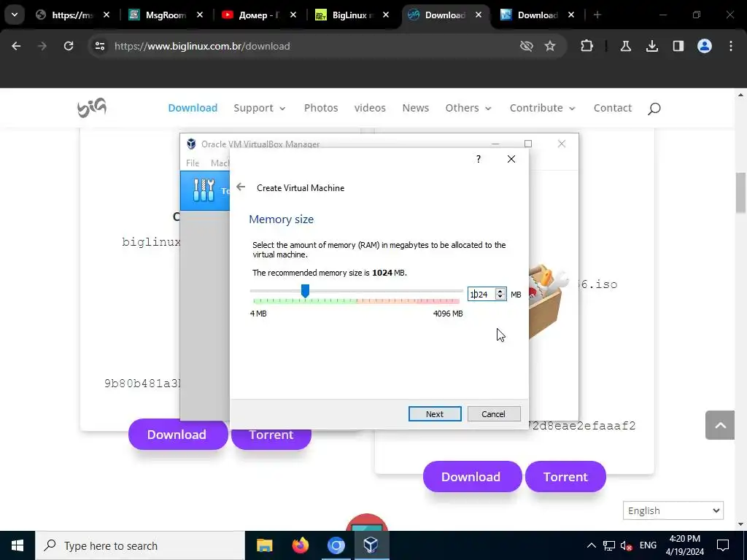Viewport: 747px width, 560px height.
Task: Open the News nav item
Action: click(415, 108)
